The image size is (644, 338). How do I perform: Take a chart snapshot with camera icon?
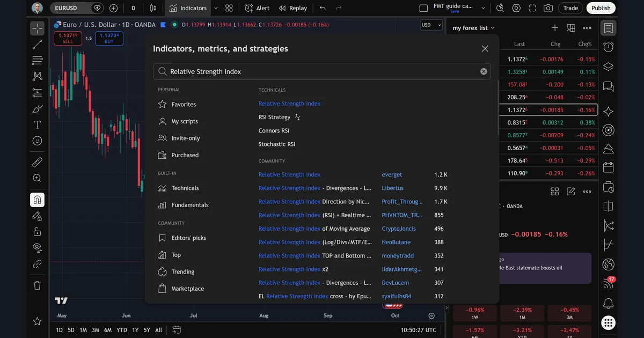tap(548, 8)
